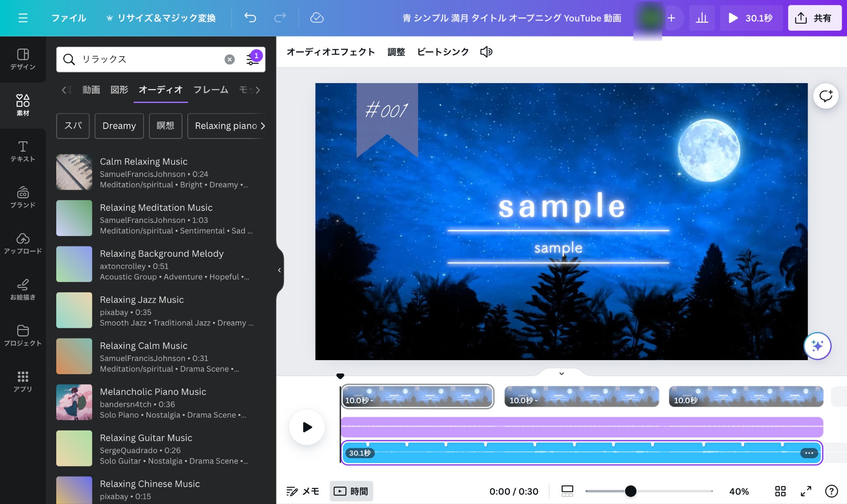This screenshot has width=847, height=504.
Task: Click the undo arrow icon
Action: coord(250,18)
